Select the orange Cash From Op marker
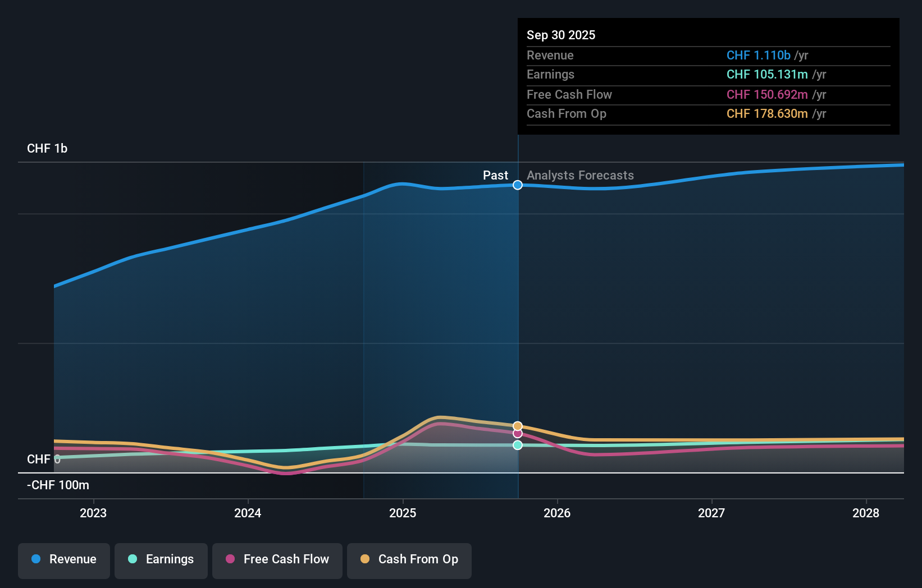Screen dimensions: 922x588 pos(517,425)
